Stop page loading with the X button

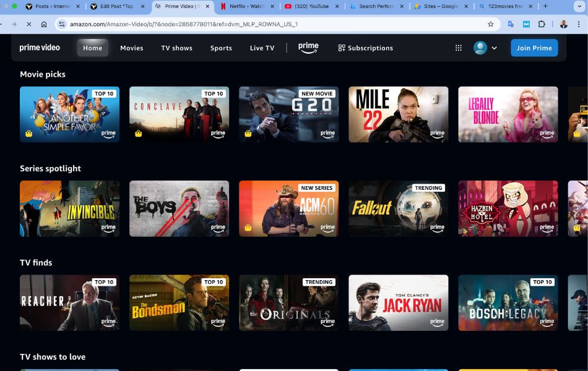pyautogui.click(x=29, y=24)
